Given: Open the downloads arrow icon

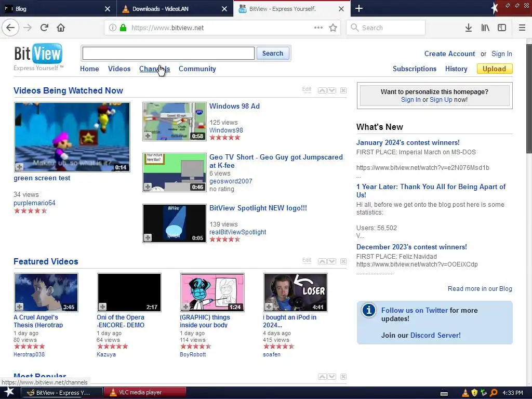Looking at the screenshot, I should coord(468,28).
